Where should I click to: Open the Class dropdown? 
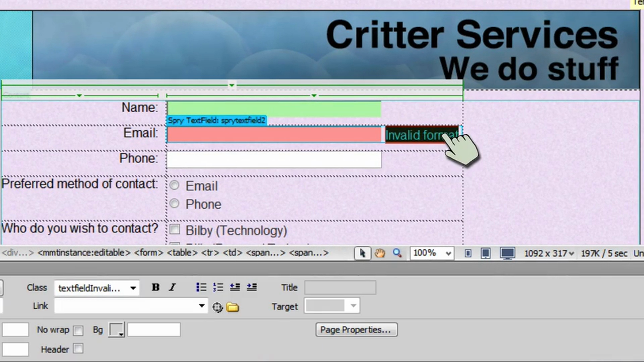[x=133, y=288]
